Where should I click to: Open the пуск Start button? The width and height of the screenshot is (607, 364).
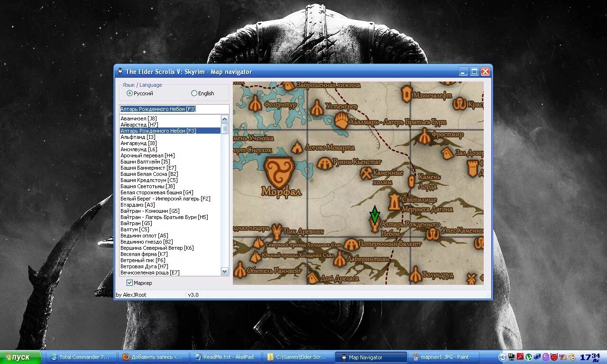click(21, 357)
